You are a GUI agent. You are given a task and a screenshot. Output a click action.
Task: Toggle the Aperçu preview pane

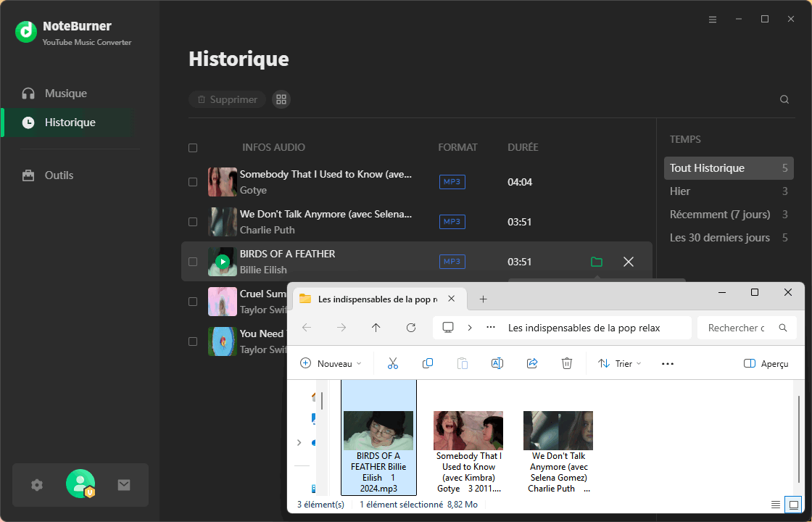point(766,363)
